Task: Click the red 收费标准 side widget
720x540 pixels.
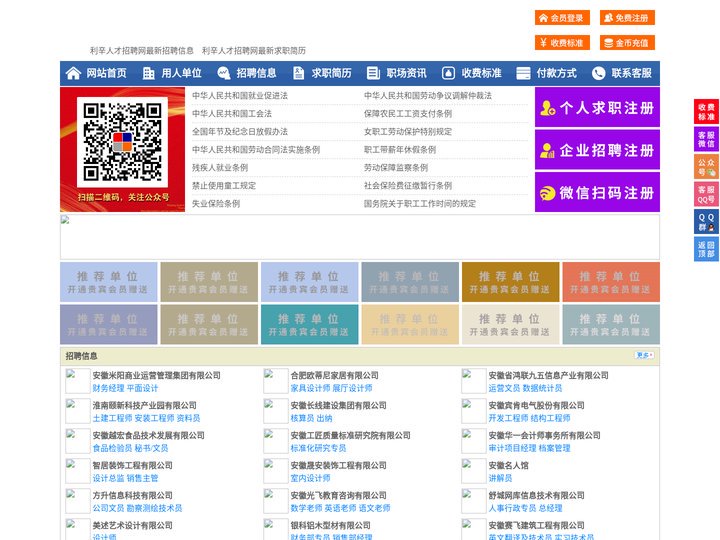Action: (706, 112)
